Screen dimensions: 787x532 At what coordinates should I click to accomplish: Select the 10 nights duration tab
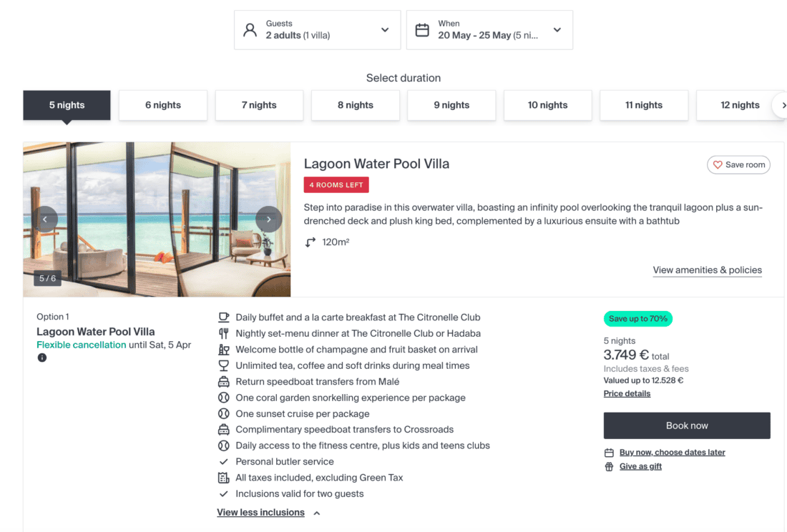tap(547, 105)
